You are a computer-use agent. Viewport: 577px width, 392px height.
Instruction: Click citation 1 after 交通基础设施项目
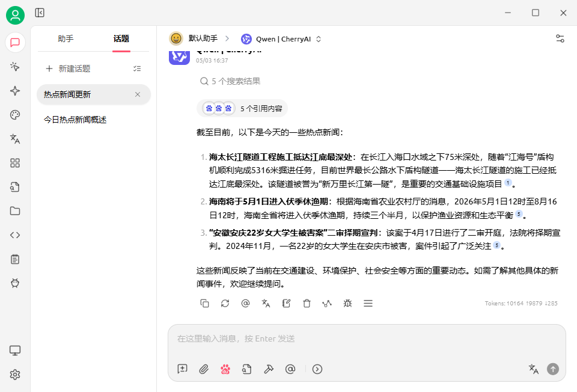click(x=508, y=183)
